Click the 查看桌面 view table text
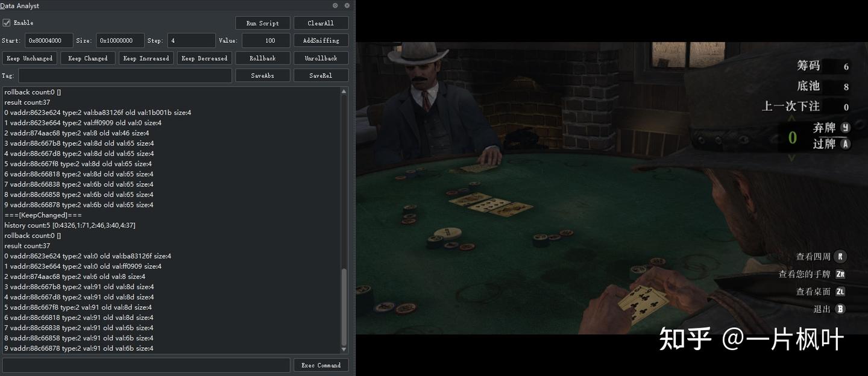The width and height of the screenshot is (868, 376). pyautogui.click(x=813, y=292)
